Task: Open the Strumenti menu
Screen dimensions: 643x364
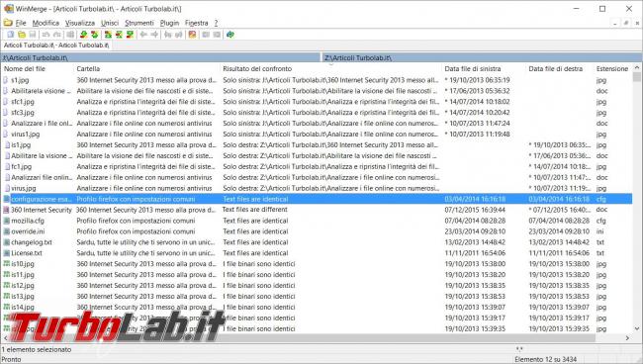Action: click(x=139, y=23)
